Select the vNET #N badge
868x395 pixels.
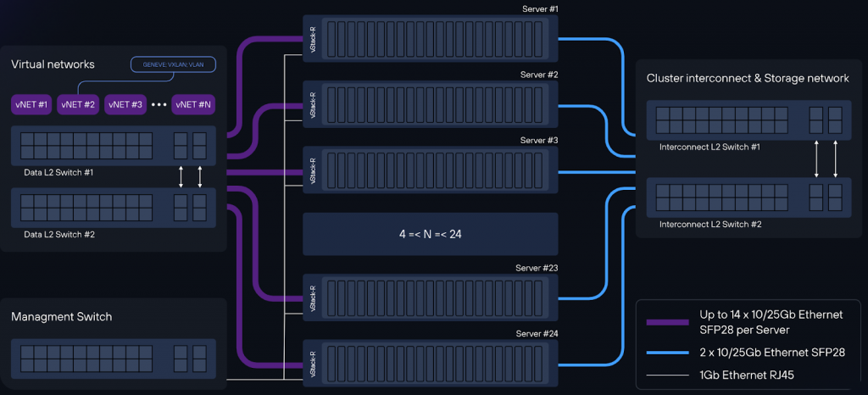tap(193, 104)
